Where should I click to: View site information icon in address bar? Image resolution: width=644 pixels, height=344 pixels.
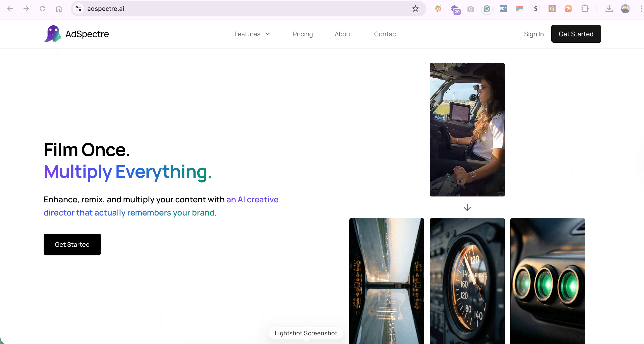pyautogui.click(x=78, y=9)
